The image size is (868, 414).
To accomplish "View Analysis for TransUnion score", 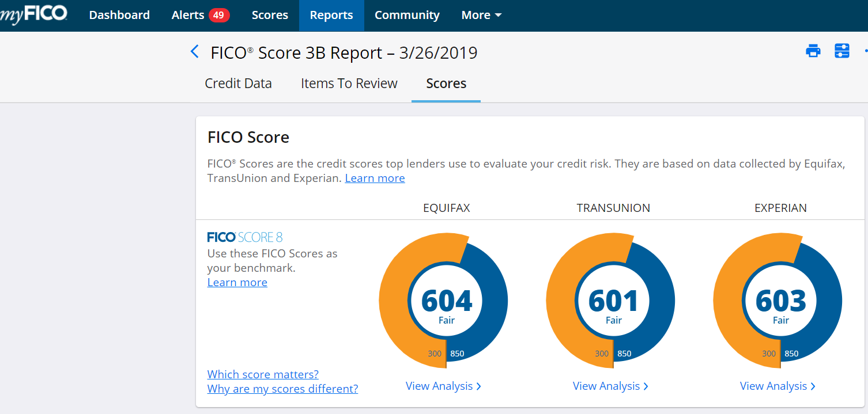I will (610, 386).
